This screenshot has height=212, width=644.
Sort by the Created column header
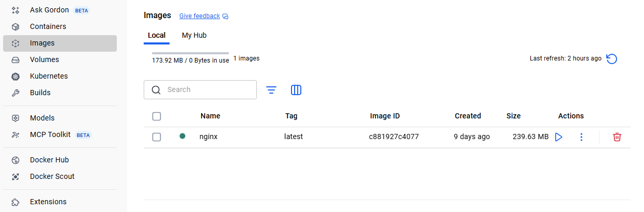468,116
